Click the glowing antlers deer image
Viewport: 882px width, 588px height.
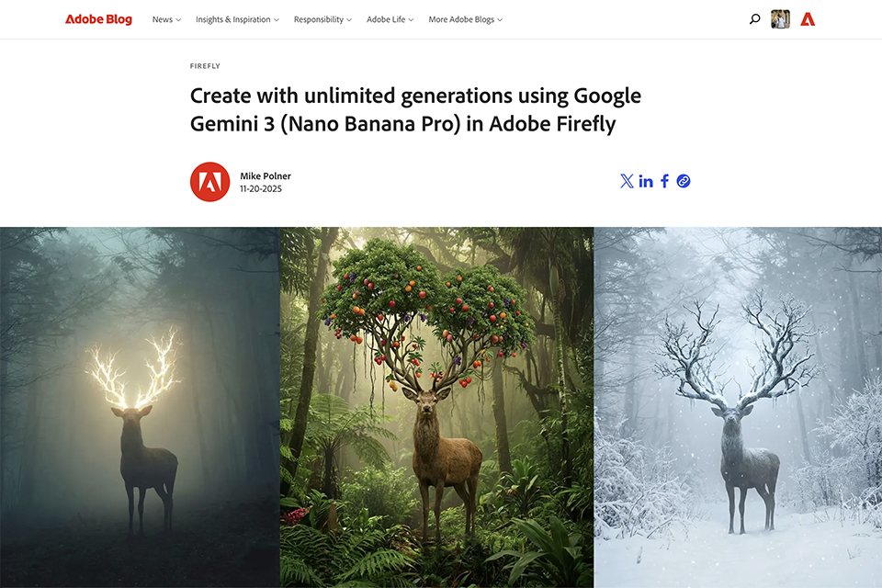[x=140, y=407]
